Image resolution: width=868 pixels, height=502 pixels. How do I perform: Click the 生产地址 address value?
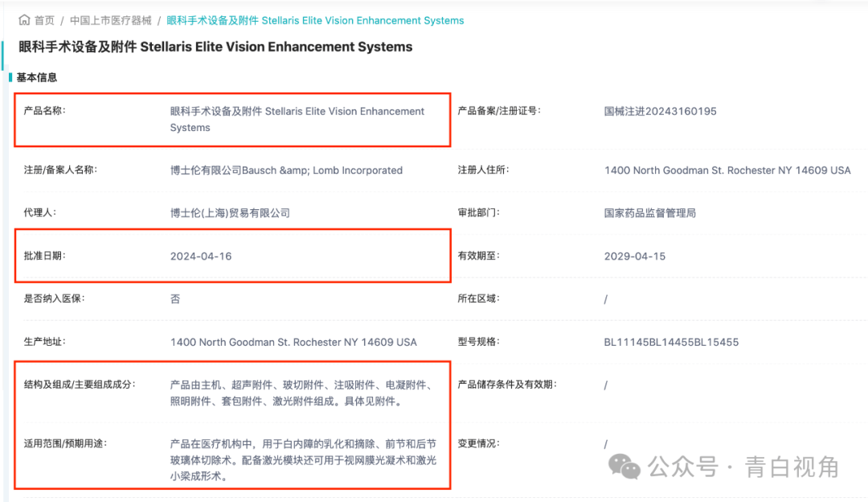click(x=293, y=342)
